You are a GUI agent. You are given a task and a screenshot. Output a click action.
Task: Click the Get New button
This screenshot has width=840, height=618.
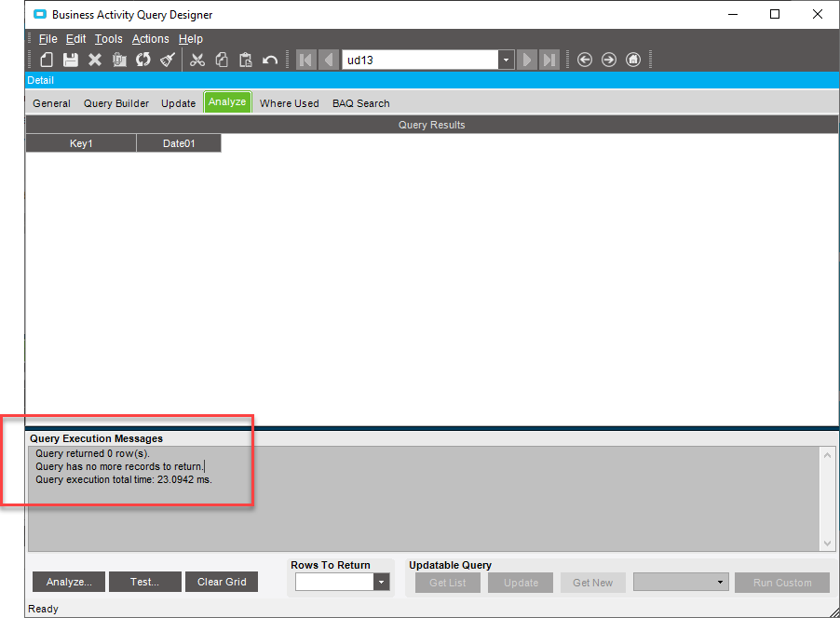(592, 583)
